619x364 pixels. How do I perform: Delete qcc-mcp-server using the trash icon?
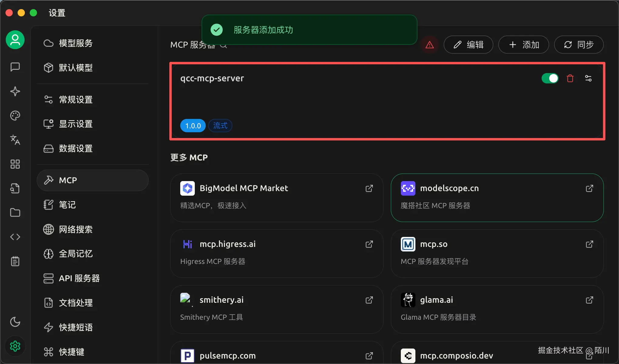[570, 78]
